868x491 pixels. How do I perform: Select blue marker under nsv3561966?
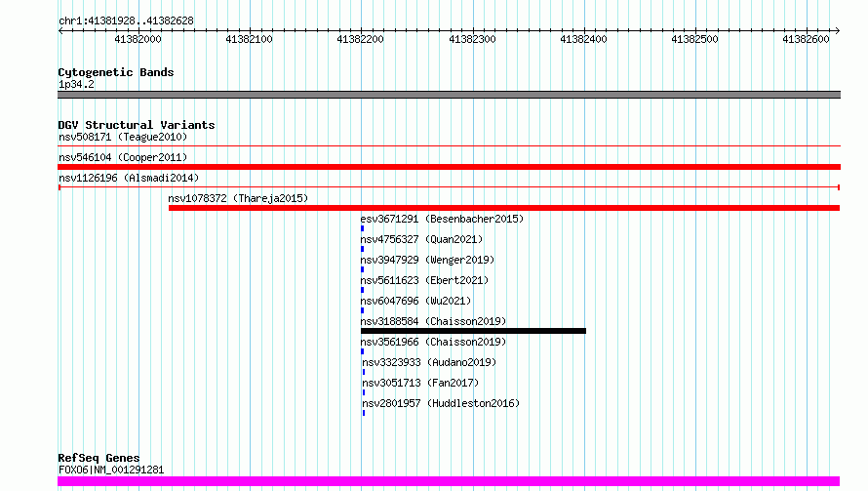[362, 351]
